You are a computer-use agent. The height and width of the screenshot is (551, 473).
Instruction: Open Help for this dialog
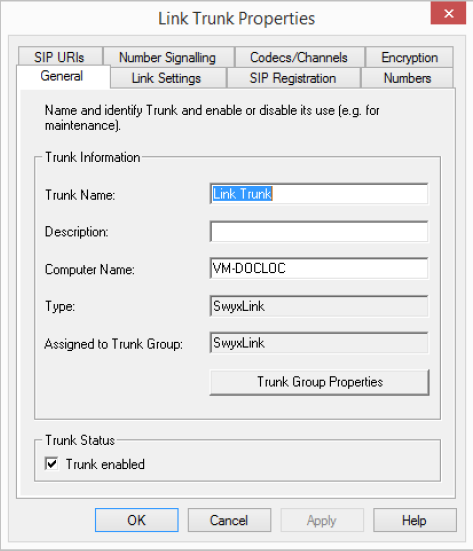(415, 520)
